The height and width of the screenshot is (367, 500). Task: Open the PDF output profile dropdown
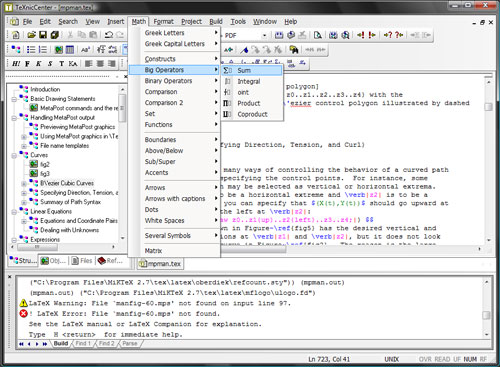[264, 35]
